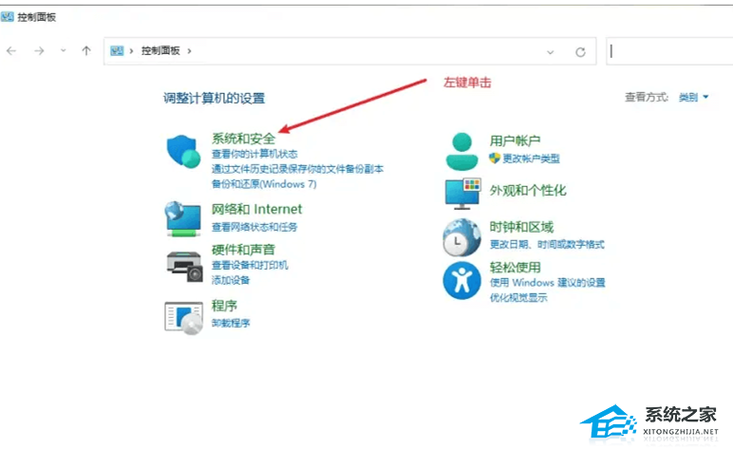Select 控制面板 breadcrumb in address bar
The height and width of the screenshot is (449, 733).
point(161,51)
